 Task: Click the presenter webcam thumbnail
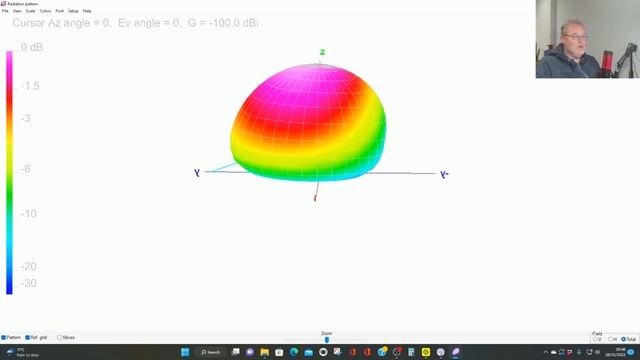point(588,39)
